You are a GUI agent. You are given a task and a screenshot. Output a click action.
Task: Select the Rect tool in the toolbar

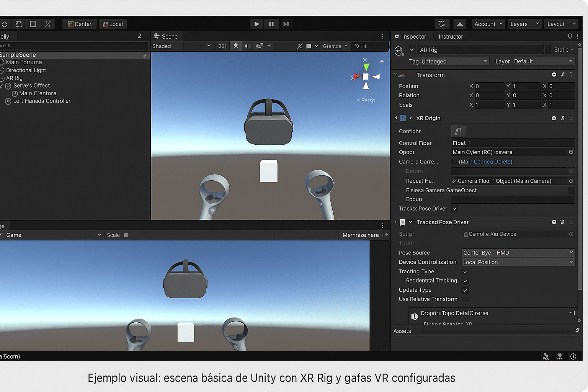click(x=33, y=24)
